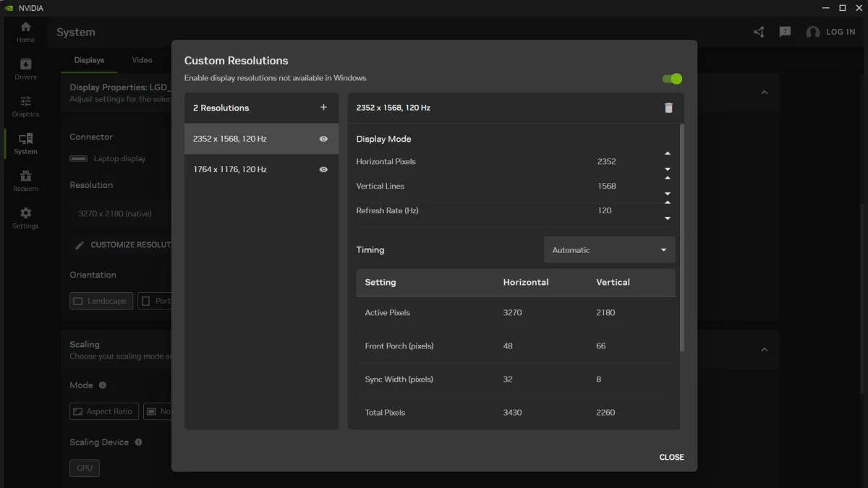868x488 pixels.
Task: Select the System section in sidebar
Action: [25, 144]
